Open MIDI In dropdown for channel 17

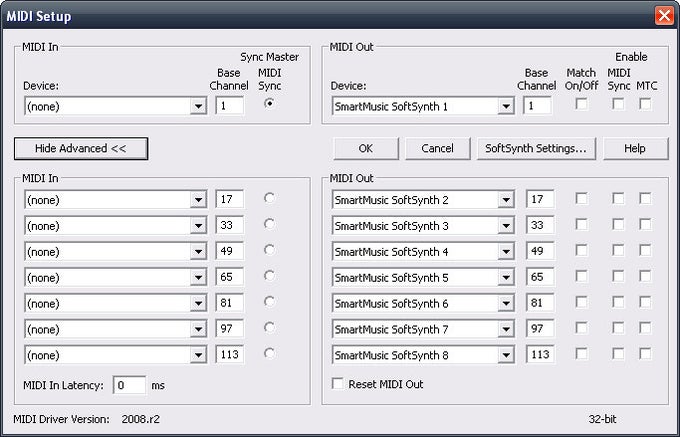(115, 200)
